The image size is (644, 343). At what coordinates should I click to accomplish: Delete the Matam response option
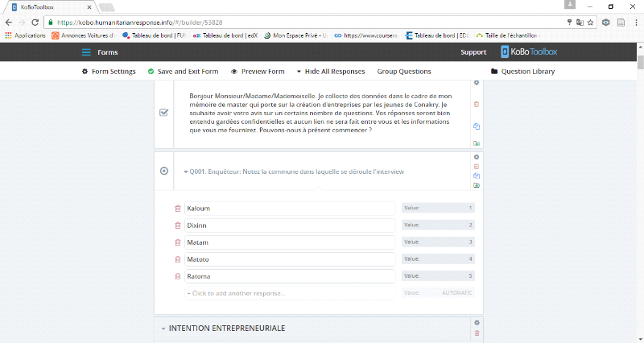click(x=178, y=242)
